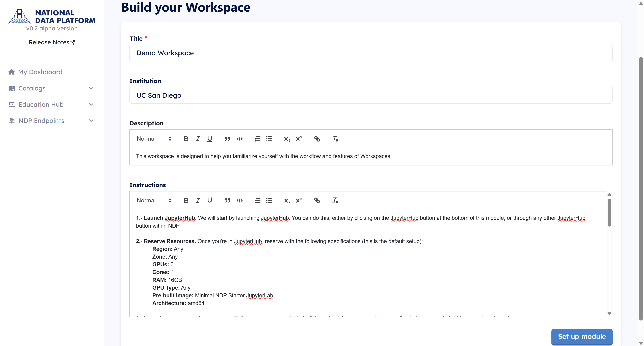Image resolution: width=644 pixels, height=346 pixels.
Task: Add bullet list in Instructions toolbar
Action: click(269, 200)
